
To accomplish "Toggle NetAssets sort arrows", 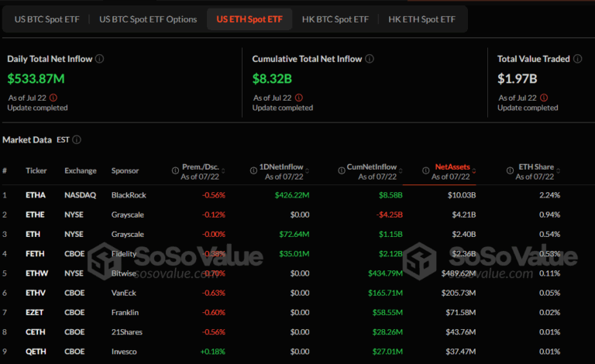I will (473, 171).
